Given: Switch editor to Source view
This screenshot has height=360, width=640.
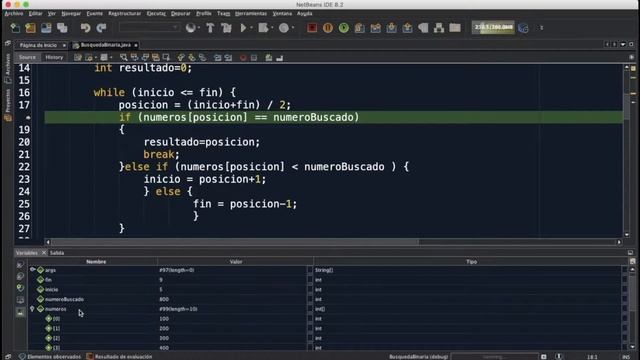Looking at the screenshot, I should click(27, 58).
